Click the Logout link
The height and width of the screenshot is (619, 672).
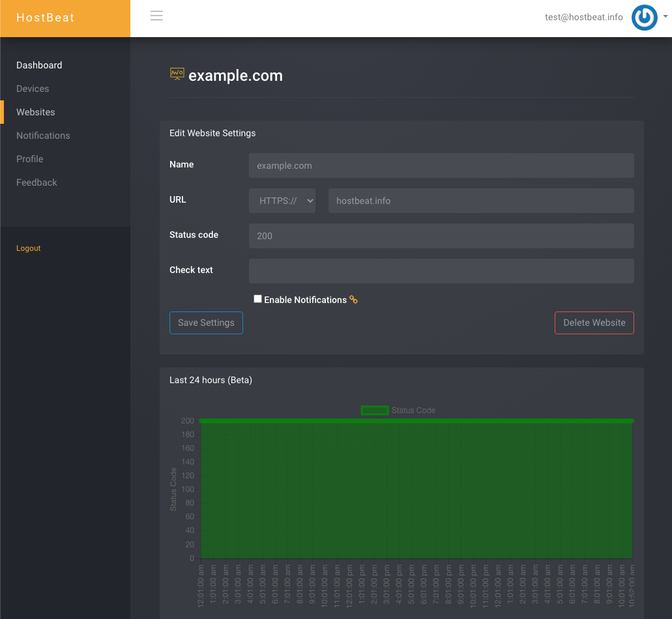point(28,248)
